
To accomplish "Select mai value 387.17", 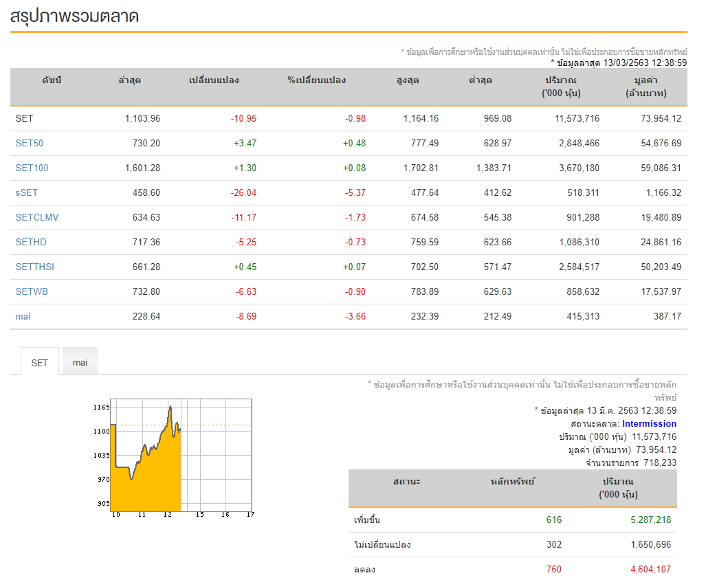I will click(668, 316).
